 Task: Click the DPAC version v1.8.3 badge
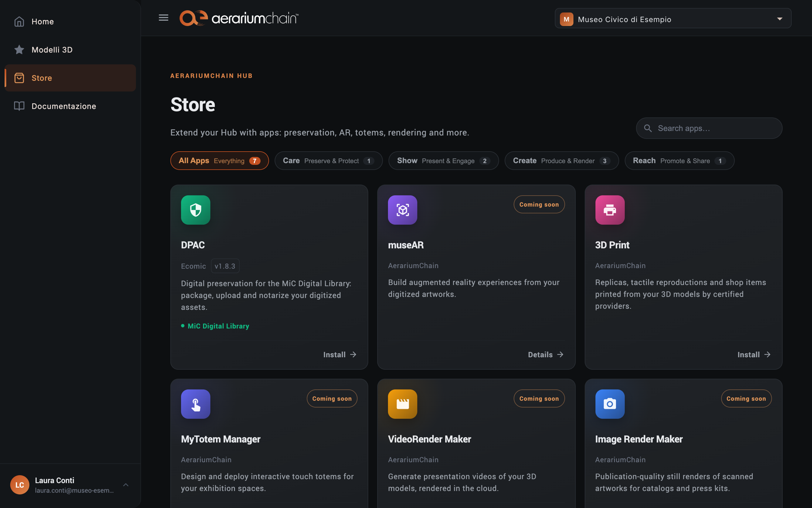pos(225,266)
